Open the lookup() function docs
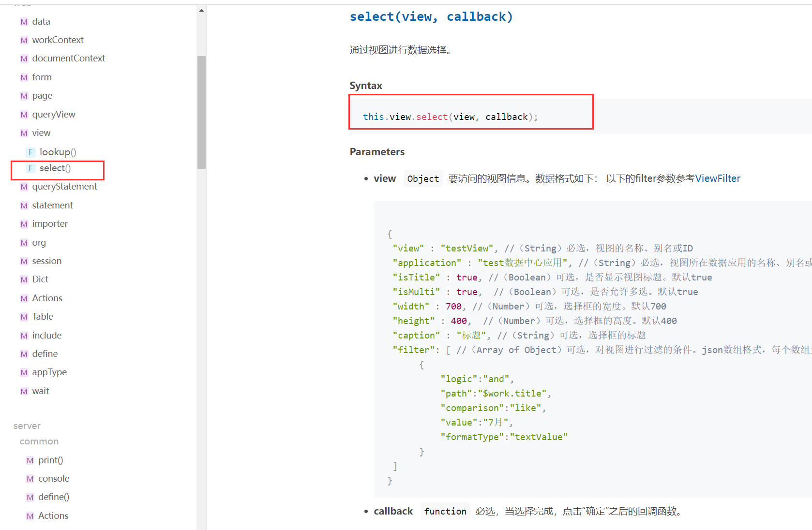This screenshot has width=812, height=530. click(x=58, y=152)
